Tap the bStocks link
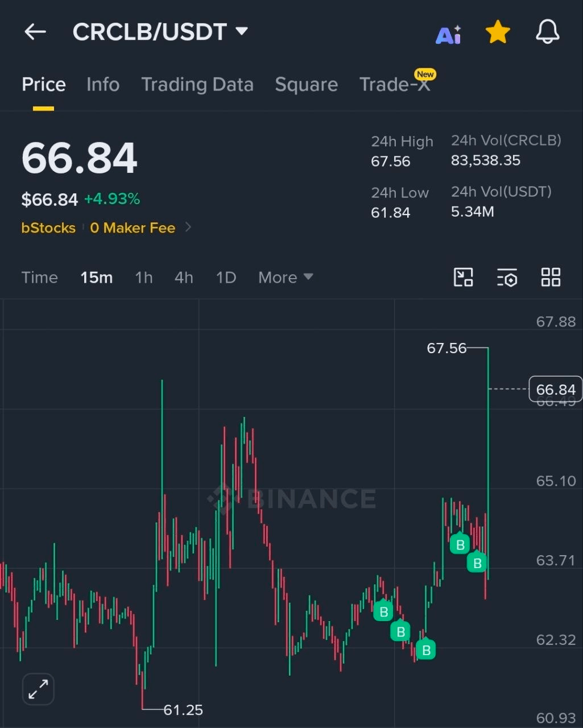 [48, 228]
